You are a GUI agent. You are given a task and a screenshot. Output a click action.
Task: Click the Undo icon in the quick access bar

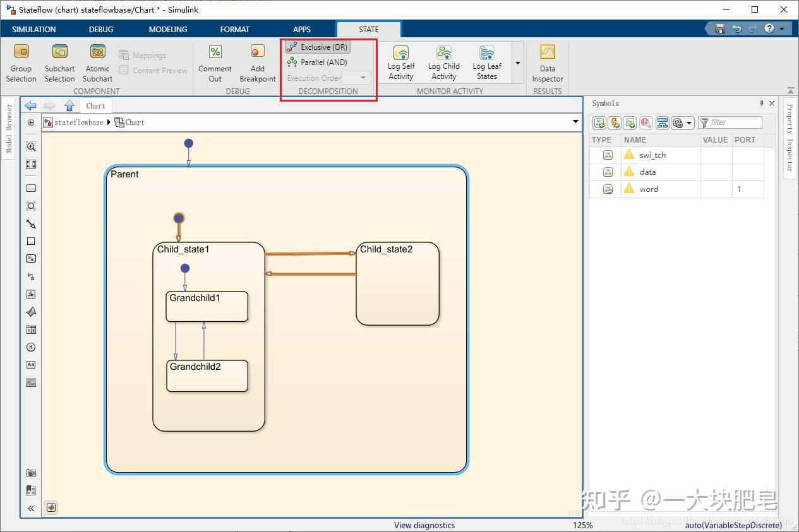pyautogui.click(x=736, y=28)
